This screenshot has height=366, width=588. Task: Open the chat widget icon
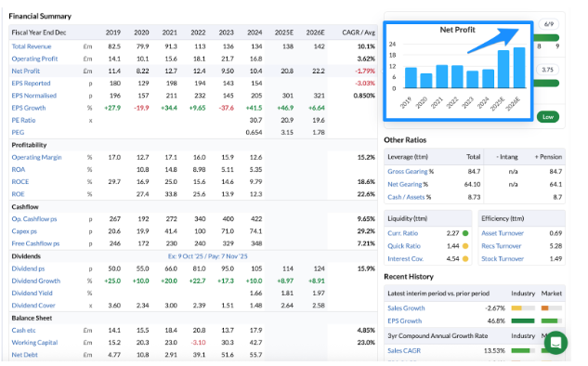pyautogui.click(x=555, y=343)
